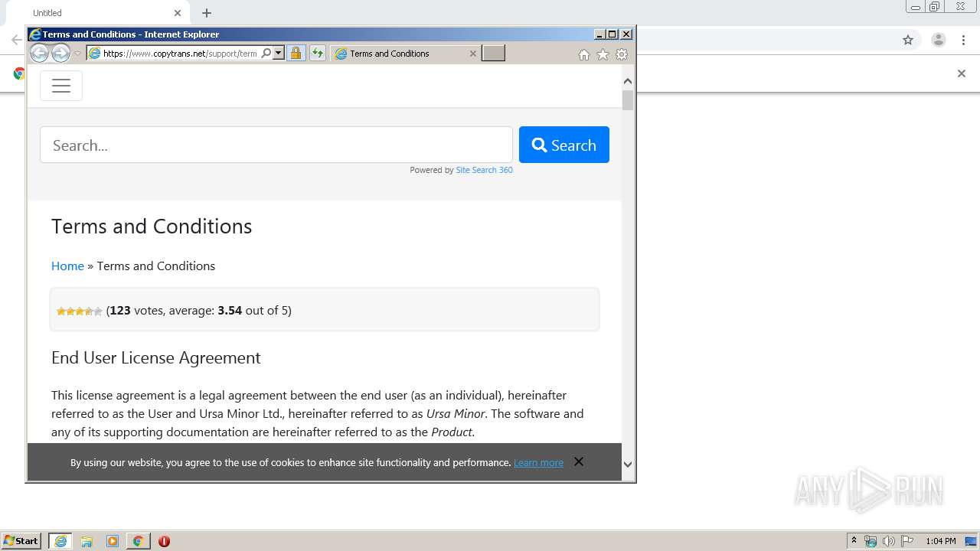Image resolution: width=980 pixels, height=551 pixels.
Task: Open a new Internet Explorer tab
Action: (x=493, y=53)
